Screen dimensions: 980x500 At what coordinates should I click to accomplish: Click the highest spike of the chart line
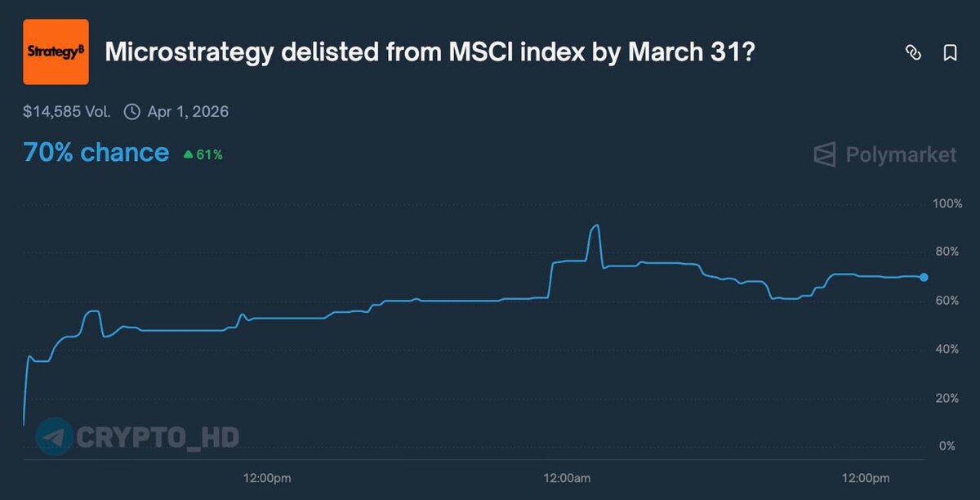596,225
